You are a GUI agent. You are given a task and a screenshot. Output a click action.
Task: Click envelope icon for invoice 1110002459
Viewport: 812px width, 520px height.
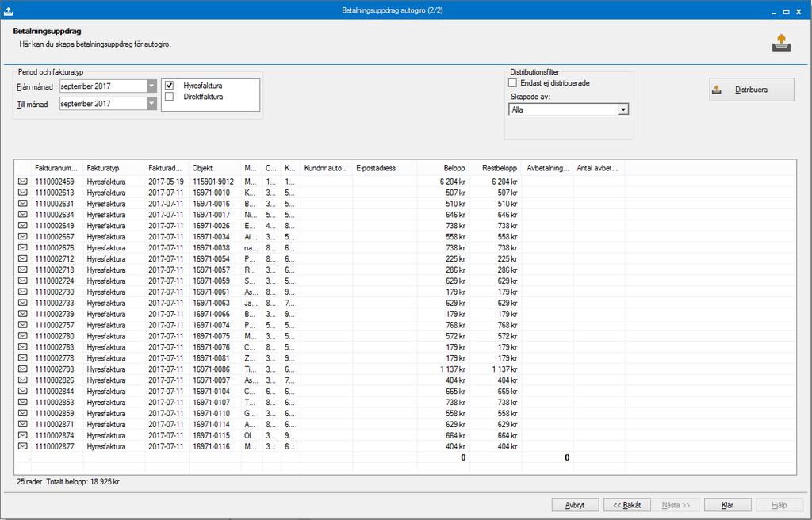coord(23,182)
